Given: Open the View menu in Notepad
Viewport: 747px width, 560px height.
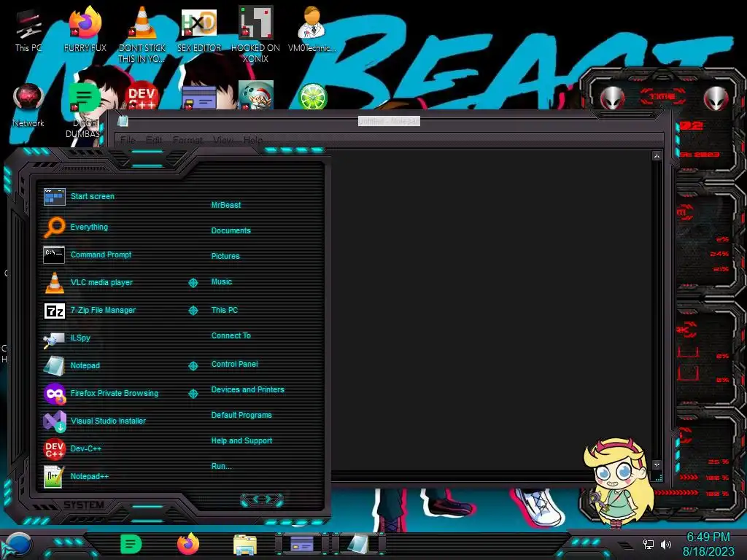Looking at the screenshot, I should [223, 140].
